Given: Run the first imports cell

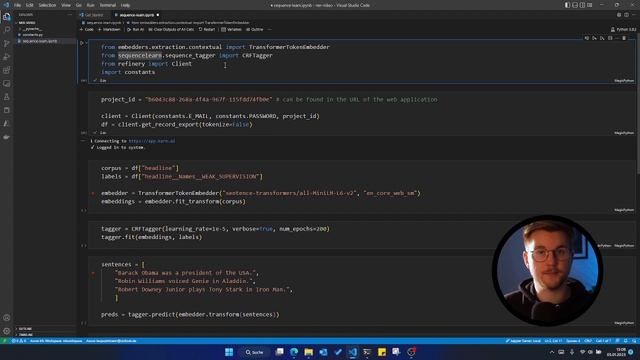Looking at the screenshot, I should click(x=82, y=43).
